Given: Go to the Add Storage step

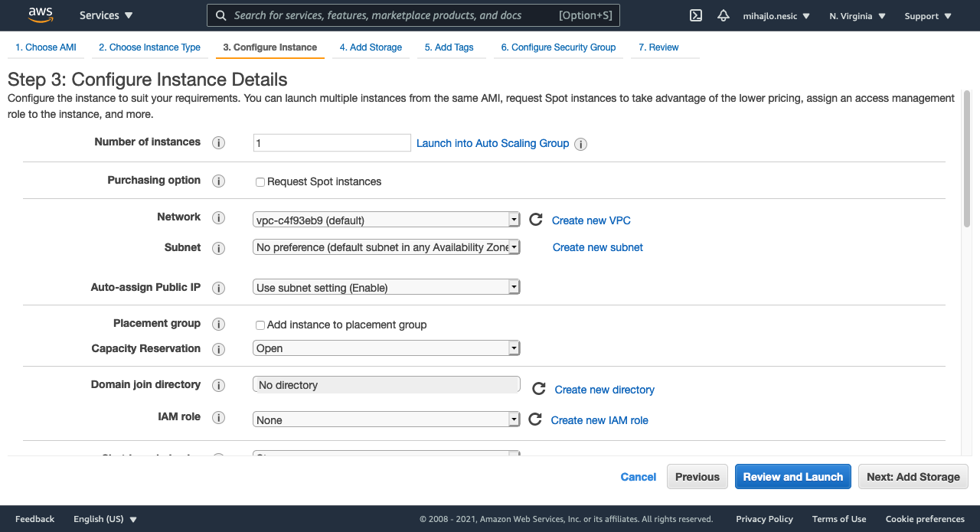Looking at the screenshot, I should (371, 47).
